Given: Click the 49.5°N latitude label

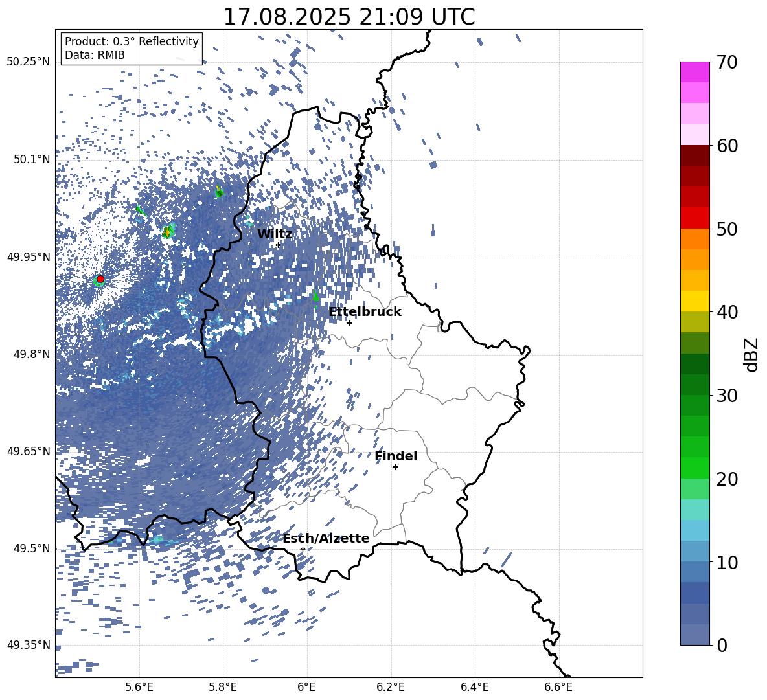Looking at the screenshot, I should [x=31, y=548].
